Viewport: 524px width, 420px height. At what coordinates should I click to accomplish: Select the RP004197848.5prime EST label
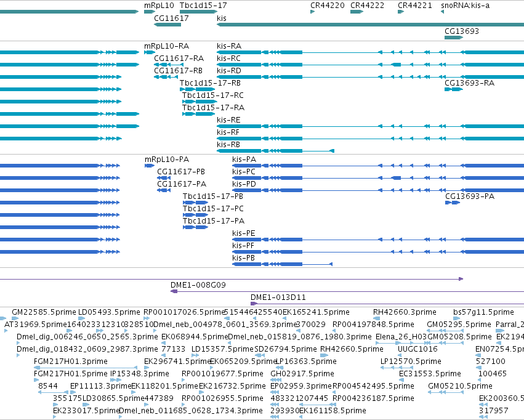(373, 325)
